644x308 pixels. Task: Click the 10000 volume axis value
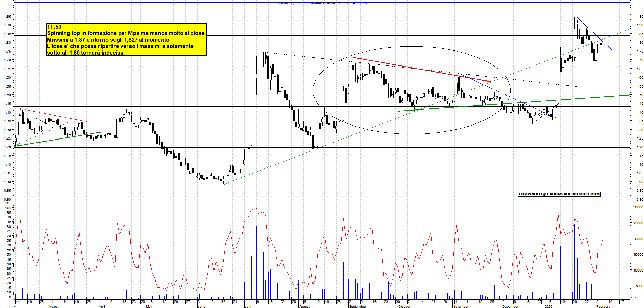click(638, 270)
